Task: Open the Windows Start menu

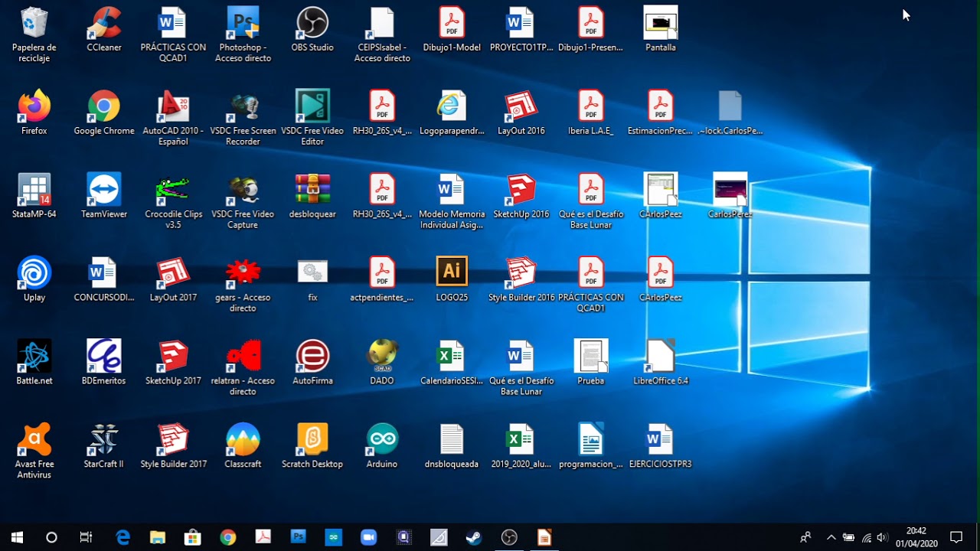Action: [17, 537]
